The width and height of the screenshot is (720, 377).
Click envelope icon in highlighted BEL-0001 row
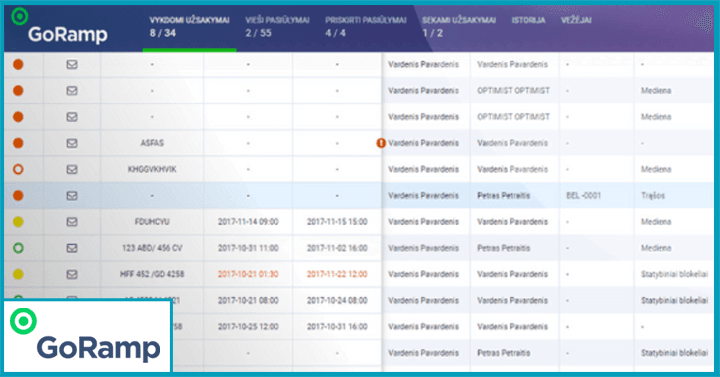pyautogui.click(x=72, y=196)
